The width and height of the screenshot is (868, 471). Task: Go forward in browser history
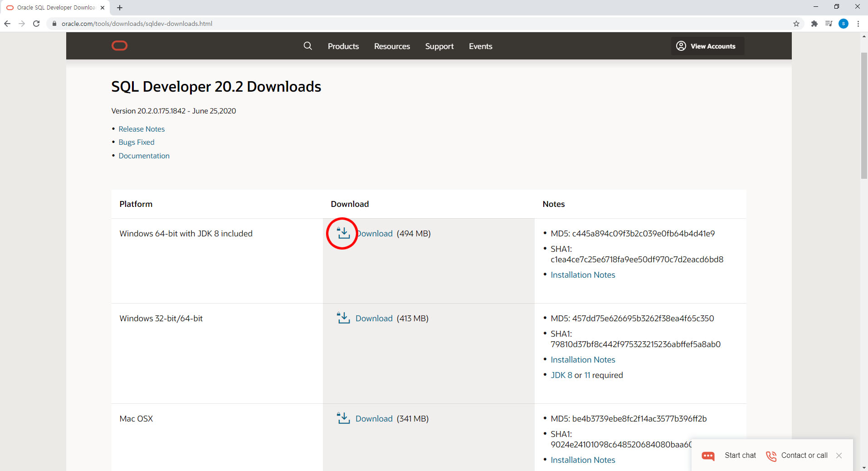click(x=22, y=24)
